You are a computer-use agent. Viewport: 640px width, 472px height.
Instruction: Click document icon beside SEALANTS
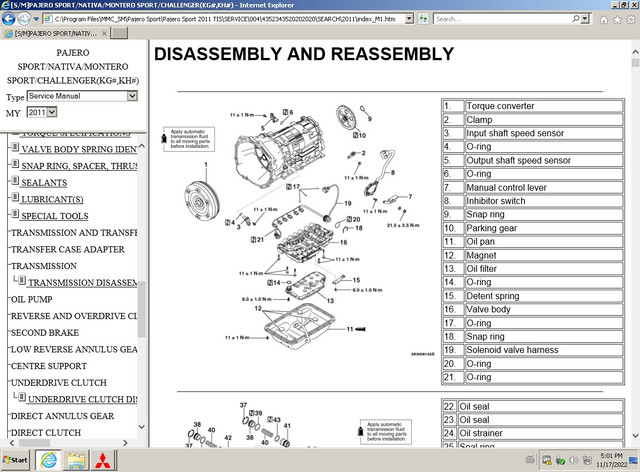tap(15, 180)
